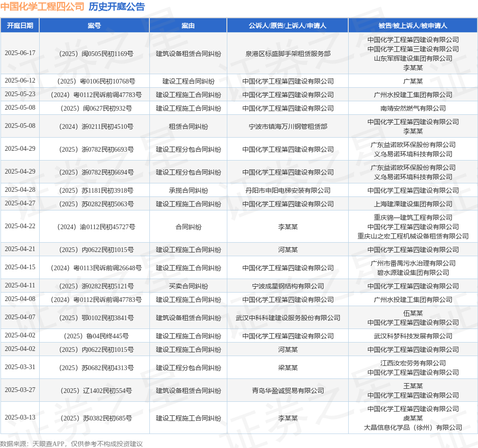
Task: Select case number (2025)苏0682民初4313号
Action: pos(96,368)
